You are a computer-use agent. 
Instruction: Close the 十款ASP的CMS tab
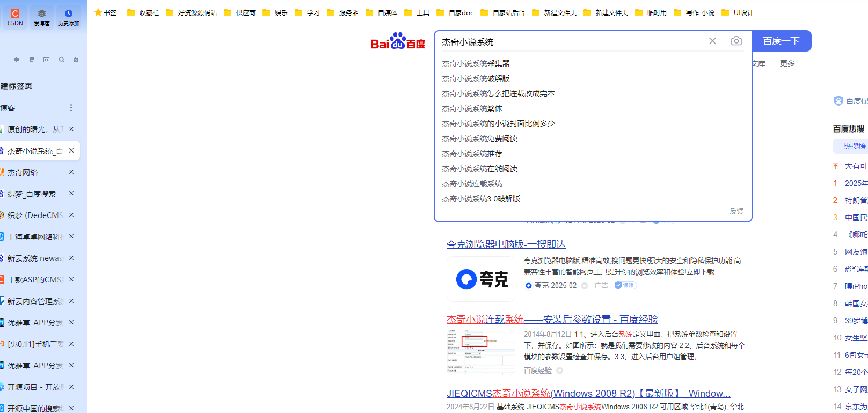coord(71,279)
